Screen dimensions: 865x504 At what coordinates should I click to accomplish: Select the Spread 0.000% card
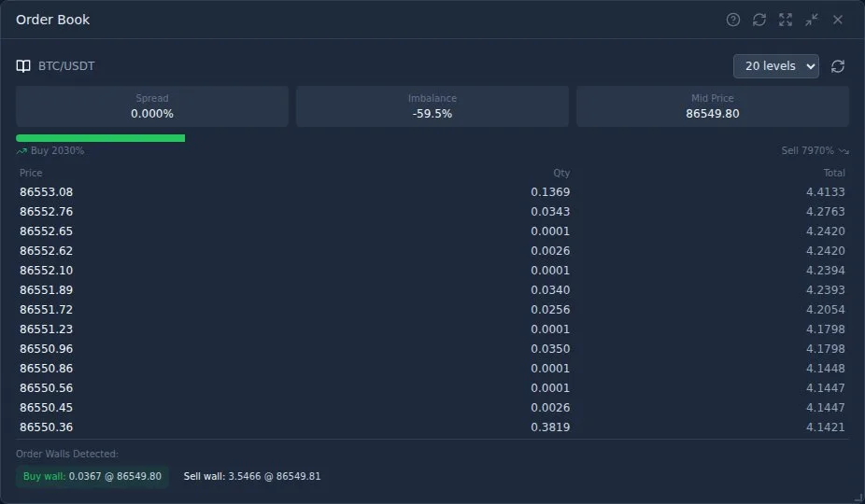tap(152, 105)
